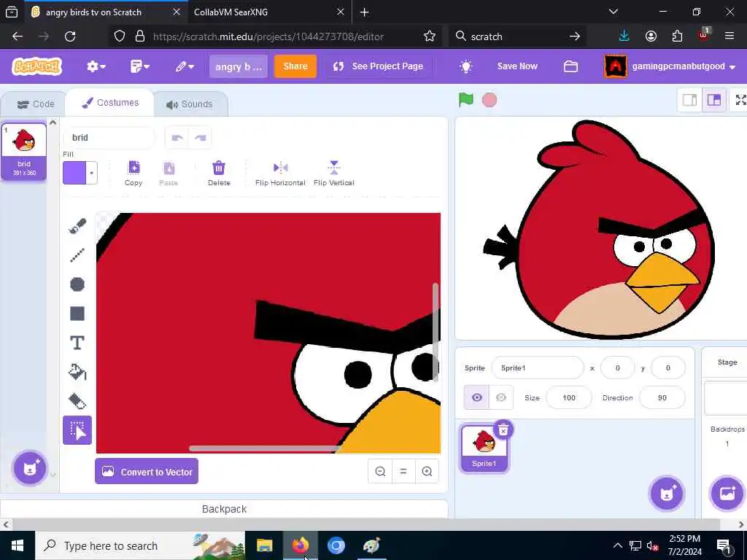This screenshot has height=560, width=747.
Task: Select the Brush tool in paint editor
Action: tap(77, 226)
